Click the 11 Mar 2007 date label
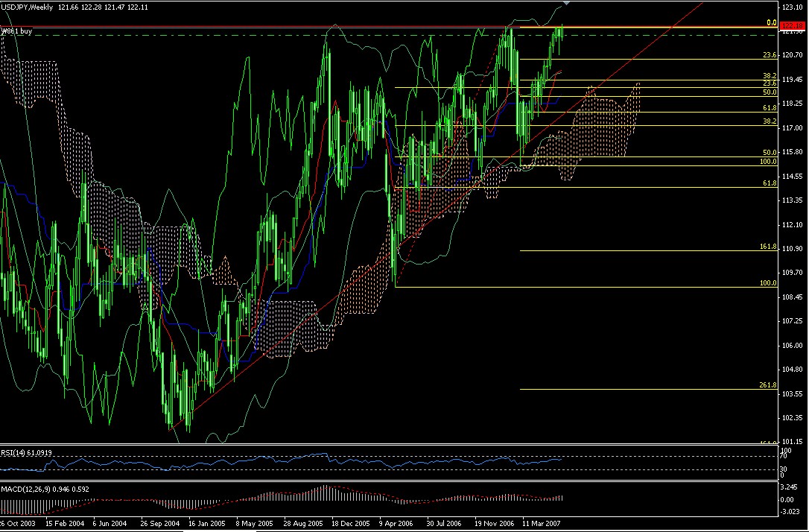 (542, 523)
